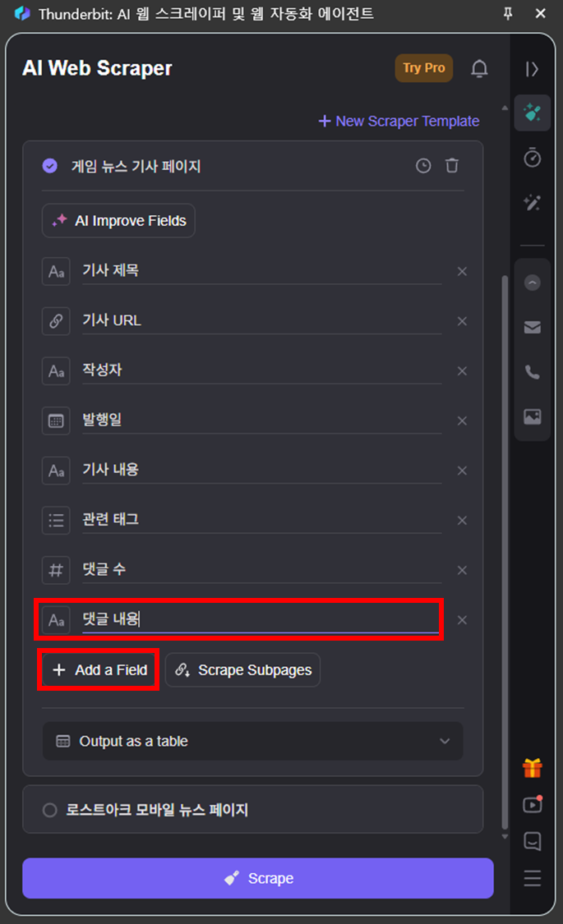Toggle the 게임 뉴스 기사 페이지 checkmark

pyautogui.click(x=50, y=166)
